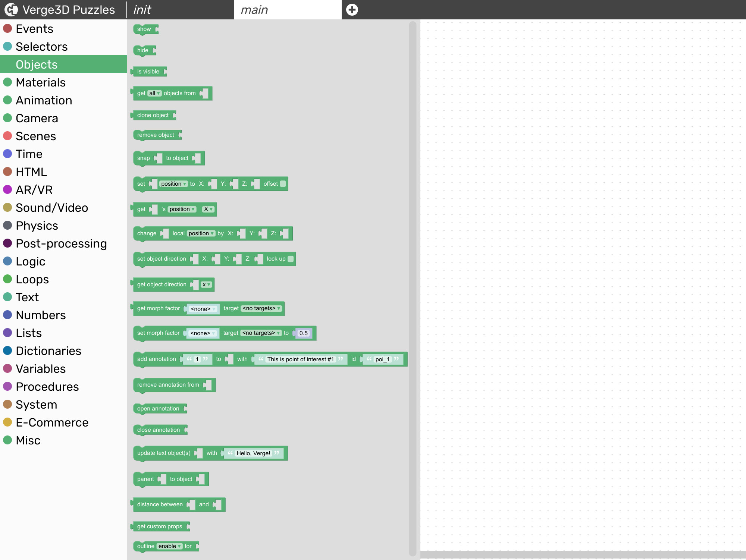Click the add new tab plus icon

click(352, 10)
